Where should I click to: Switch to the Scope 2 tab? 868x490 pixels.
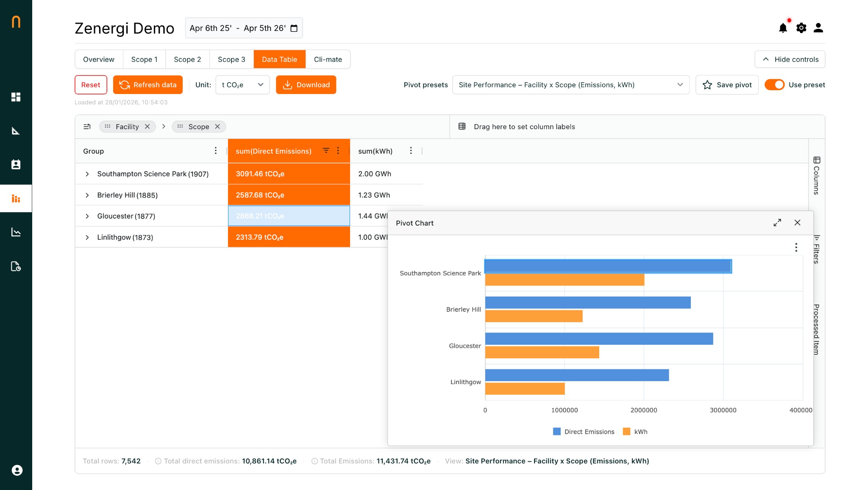187,59
